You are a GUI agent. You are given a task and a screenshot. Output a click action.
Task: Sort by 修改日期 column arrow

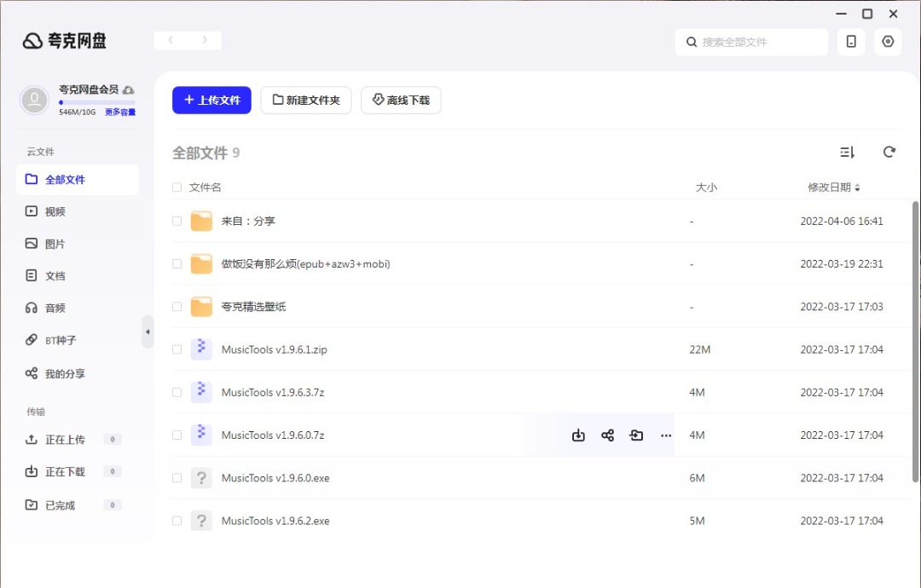coord(858,187)
